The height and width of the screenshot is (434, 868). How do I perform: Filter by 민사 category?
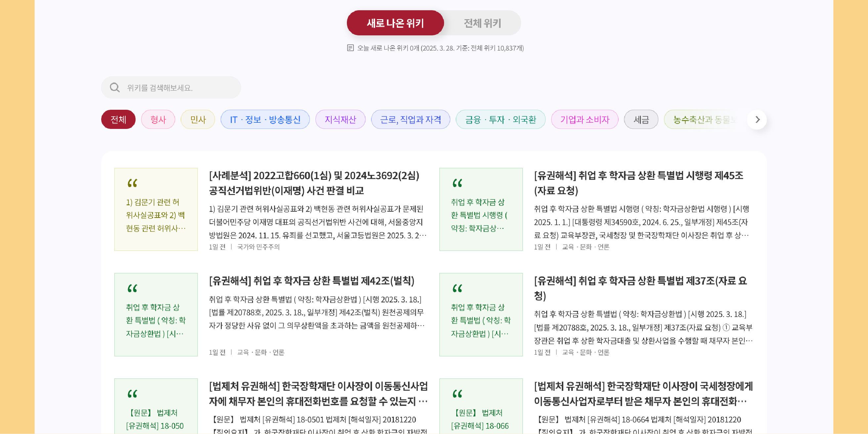click(198, 119)
